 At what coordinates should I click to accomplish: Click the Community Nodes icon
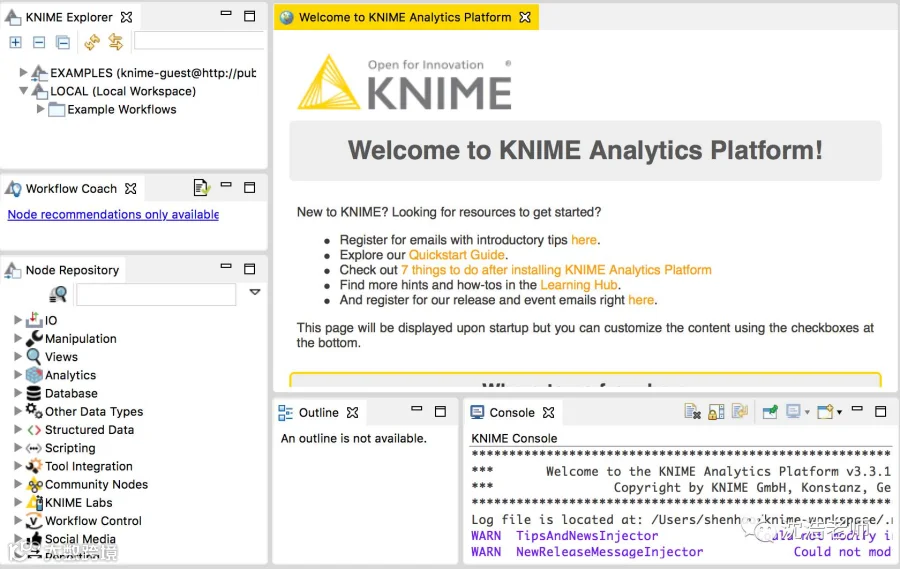point(35,484)
